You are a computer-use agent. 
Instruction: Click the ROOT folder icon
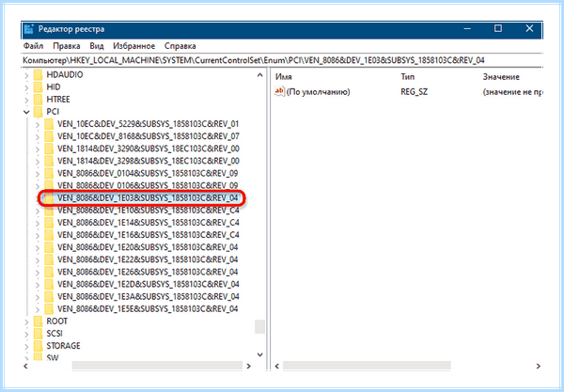[x=38, y=321]
